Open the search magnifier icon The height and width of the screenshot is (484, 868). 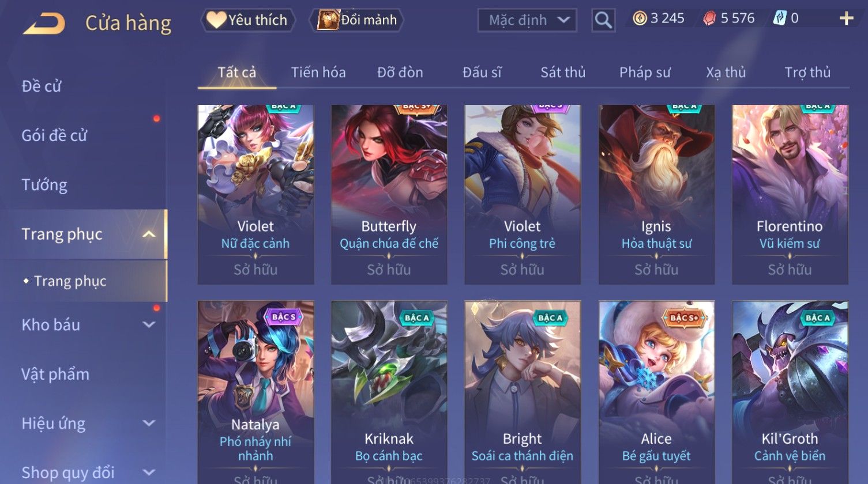[603, 20]
